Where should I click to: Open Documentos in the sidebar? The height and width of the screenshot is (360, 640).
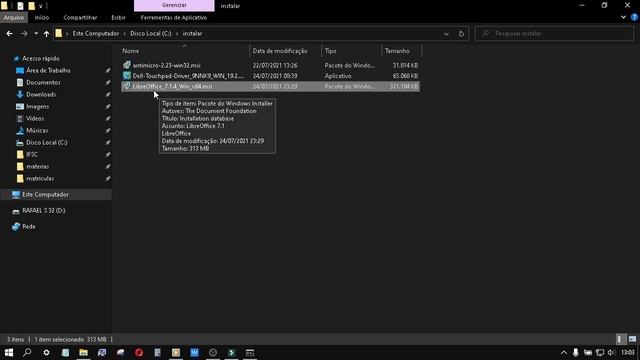(x=43, y=82)
